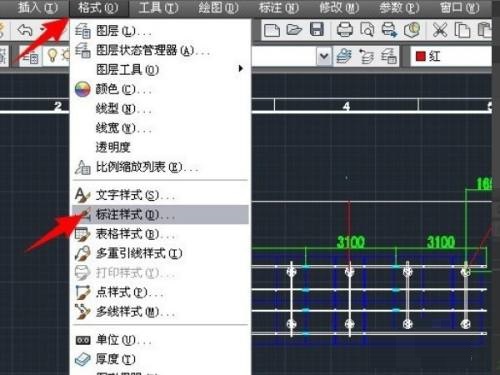The width and height of the screenshot is (500, 375).
Task: Click the Save floppy disk icon
Action: coord(317,30)
